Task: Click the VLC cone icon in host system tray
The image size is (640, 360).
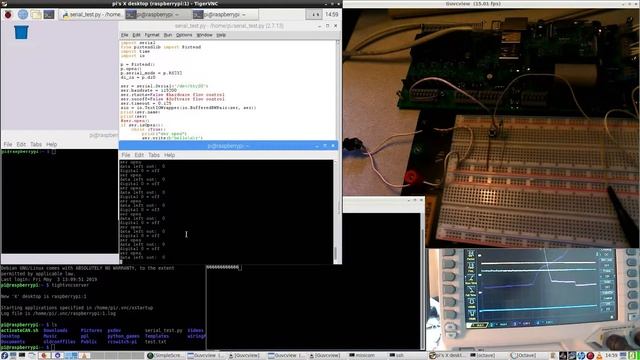Action: 599,356
